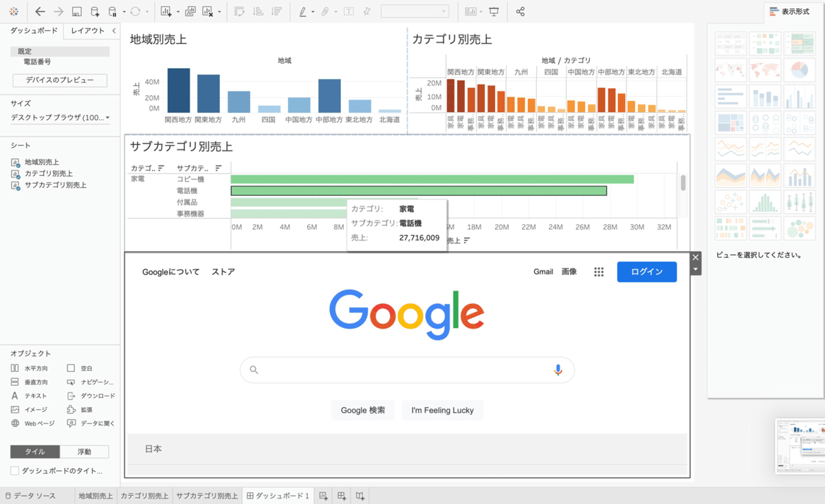This screenshot has height=504, width=825.
Task: Click the Google search input field
Action: (407, 370)
